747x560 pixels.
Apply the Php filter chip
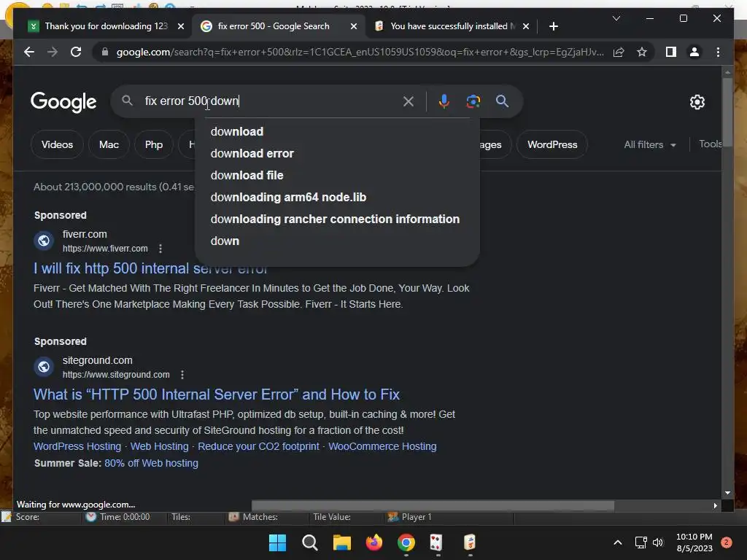click(x=154, y=144)
